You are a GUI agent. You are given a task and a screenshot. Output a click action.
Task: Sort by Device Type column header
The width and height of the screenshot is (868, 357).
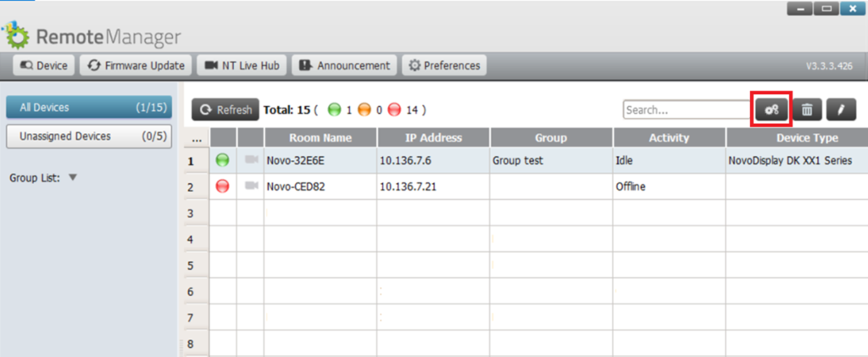797,138
